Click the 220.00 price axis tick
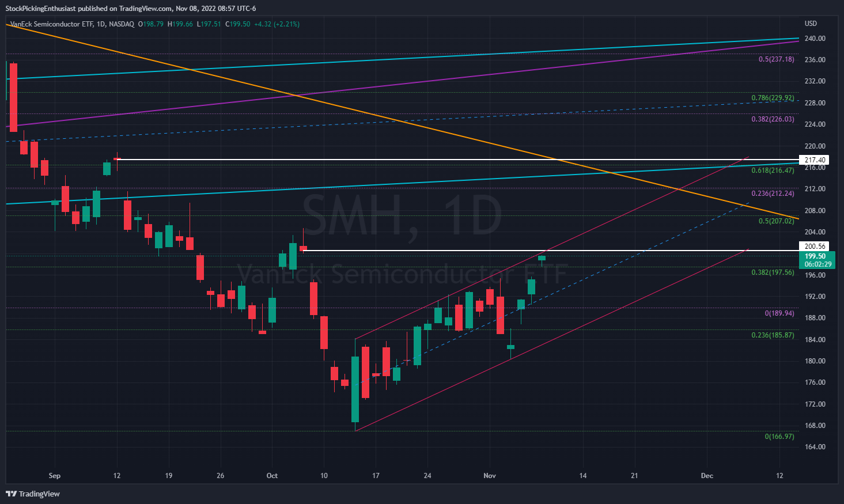The height and width of the screenshot is (504, 844). click(x=815, y=146)
